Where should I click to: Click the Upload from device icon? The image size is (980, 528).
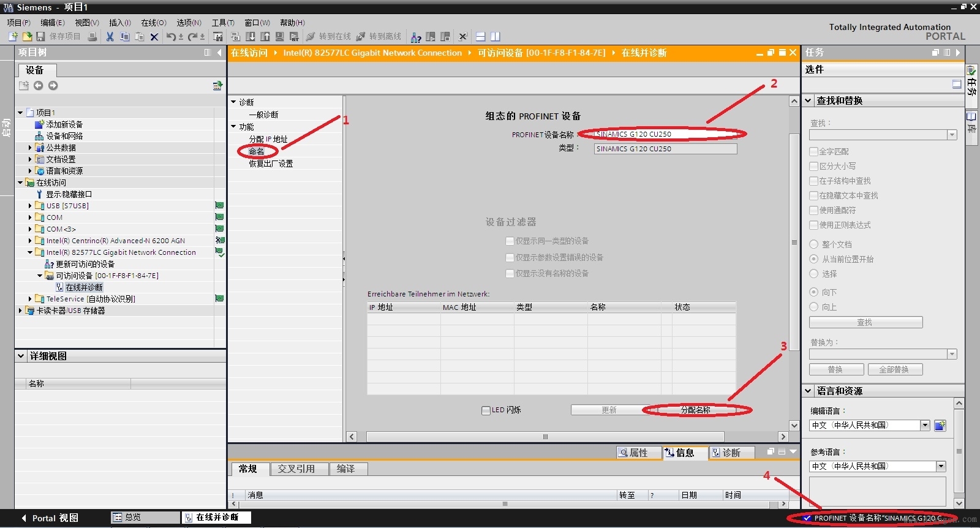coord(265,37)
